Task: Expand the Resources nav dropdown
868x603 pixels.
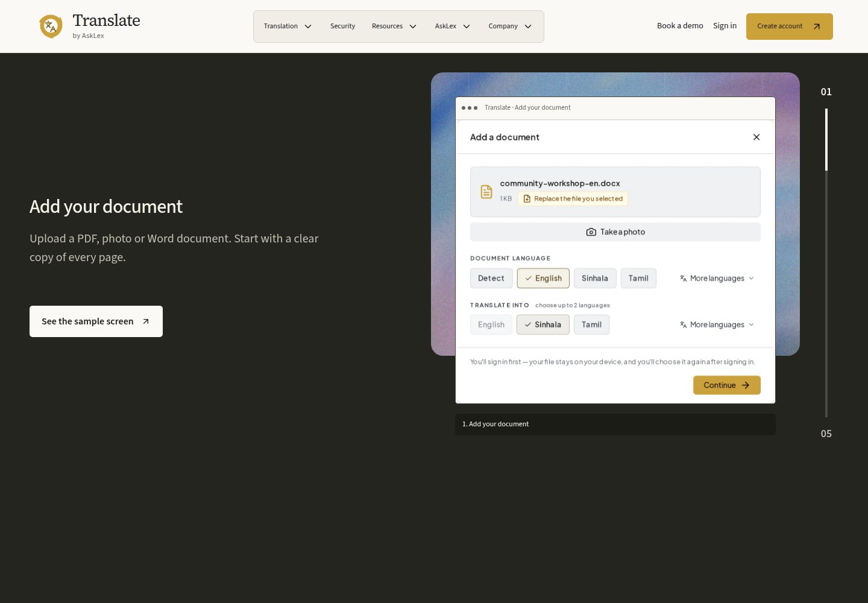Action: point(394,27)
